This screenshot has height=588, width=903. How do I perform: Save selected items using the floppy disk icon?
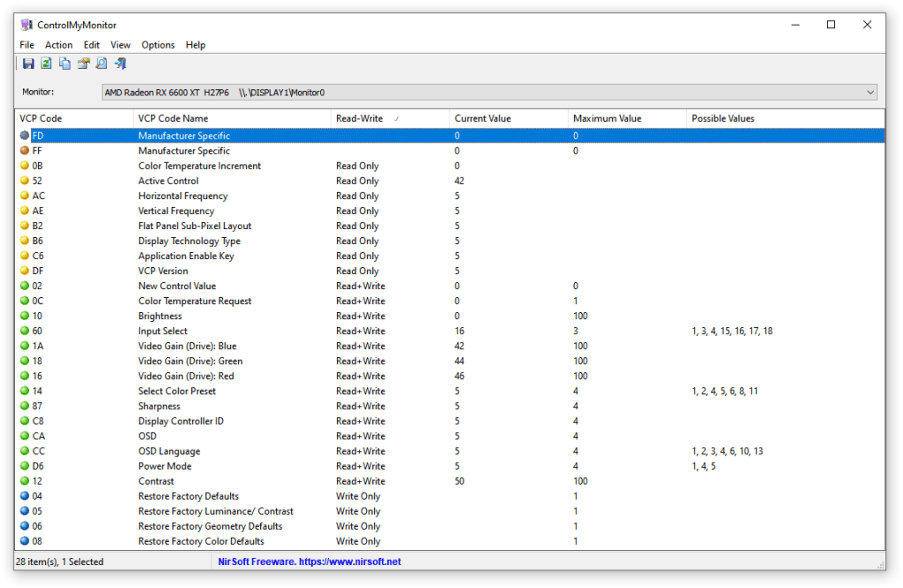[28, 63]
